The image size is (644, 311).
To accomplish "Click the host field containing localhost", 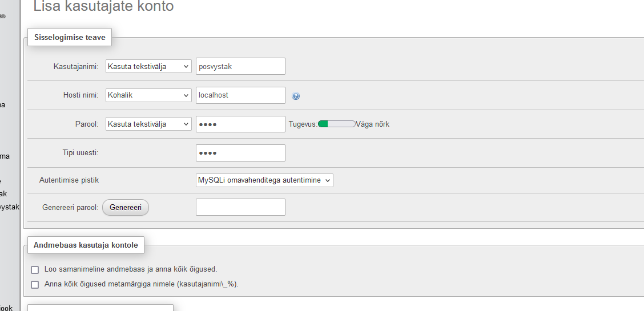I will click(240, 95).
